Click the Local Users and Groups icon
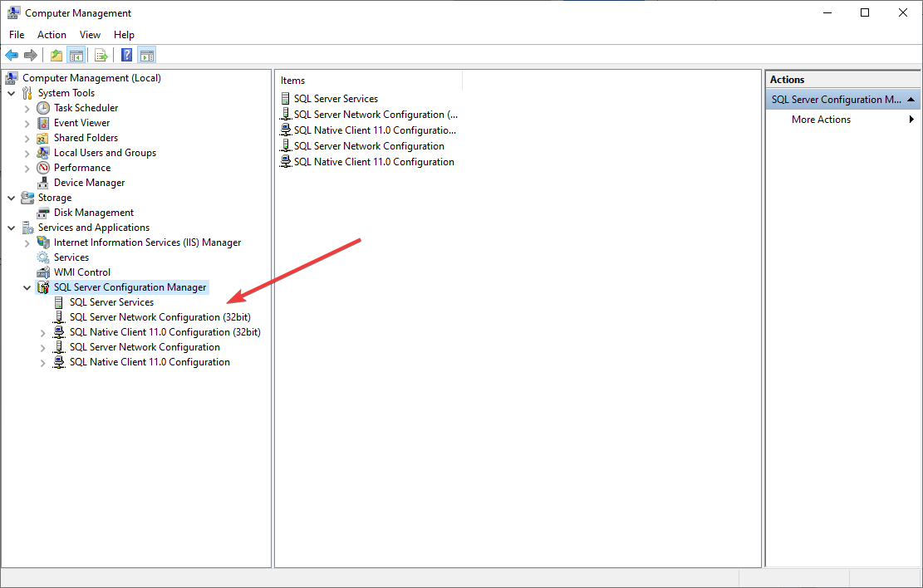The image size is (923, 588). pos(43,153)
